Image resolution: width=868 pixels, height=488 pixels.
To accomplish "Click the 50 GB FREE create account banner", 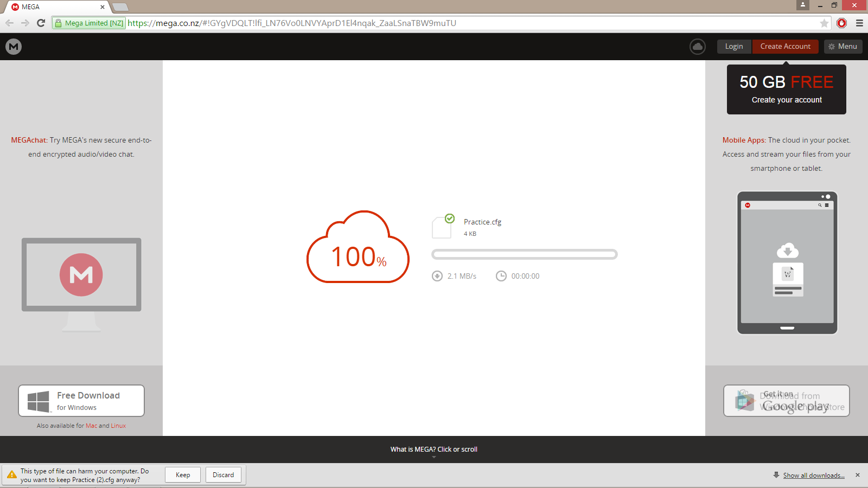I will point(787,89).
